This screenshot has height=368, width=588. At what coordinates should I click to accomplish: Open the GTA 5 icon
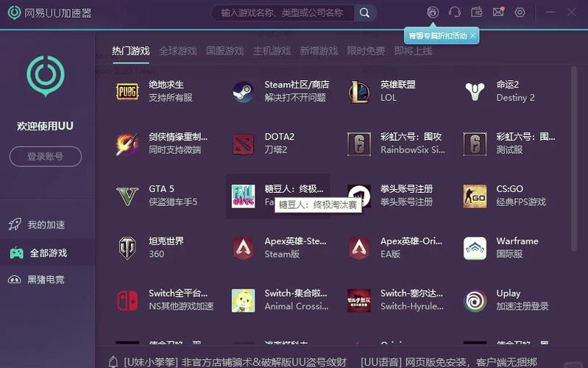(x=127, y=196)
